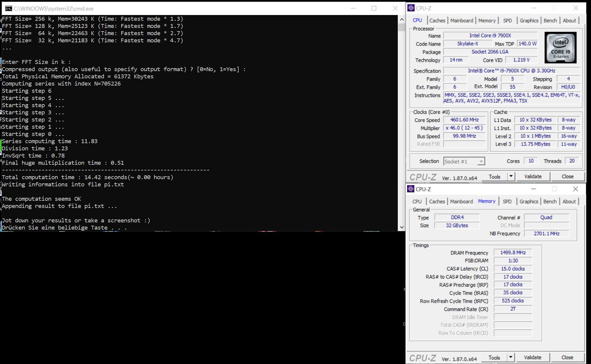Select the Memory tab in bottom CPU-Z
The height and width of the screenshot is (364, 591).
click(x=487, y=201)
